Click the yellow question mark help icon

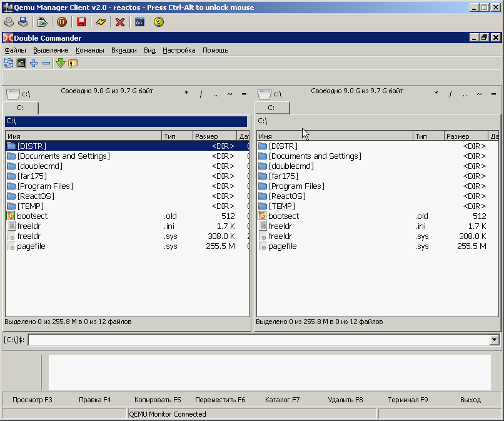pos(159,22)
